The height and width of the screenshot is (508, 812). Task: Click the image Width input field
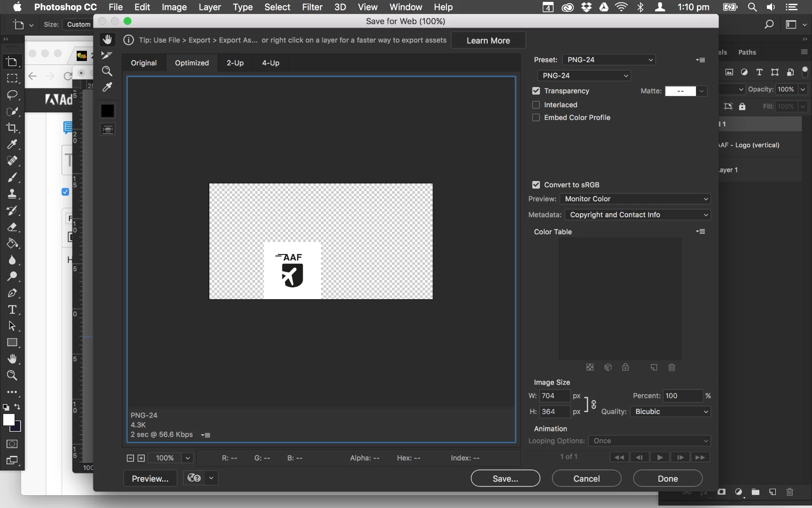[x=554, y=396]
